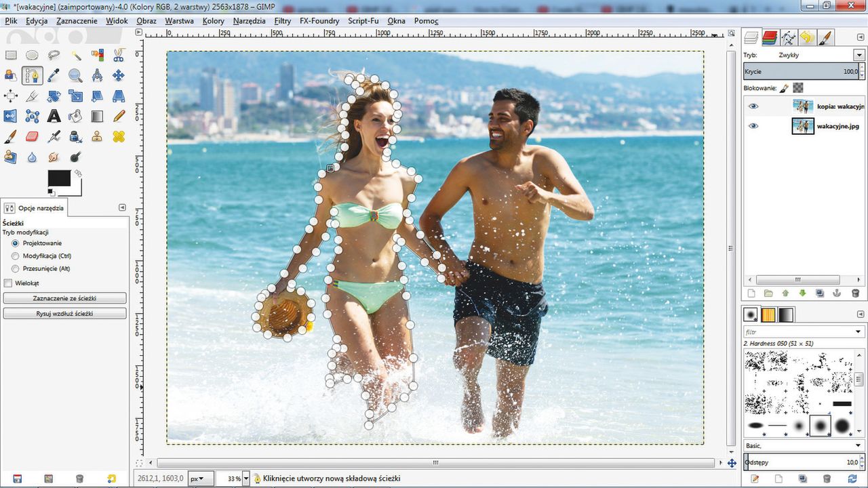
Task: Open the Tryb layer mode dropdown
Action: 859,56
